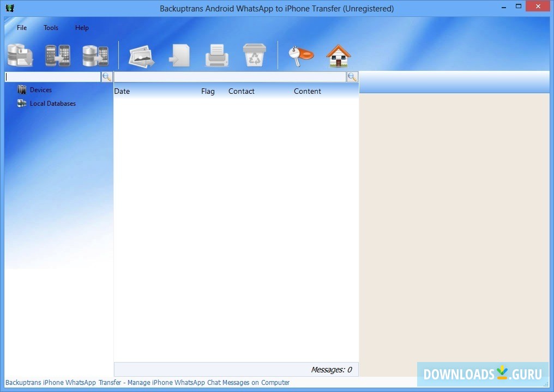Click the transfer messages between phones icon
Image resolution: width=554 pixels, height=392 pixels.
tap(58, 56)
